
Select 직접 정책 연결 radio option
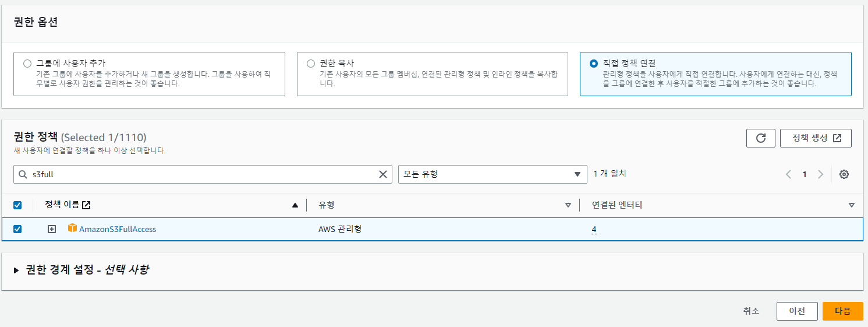pyautogui.click(x=594, y=64)
